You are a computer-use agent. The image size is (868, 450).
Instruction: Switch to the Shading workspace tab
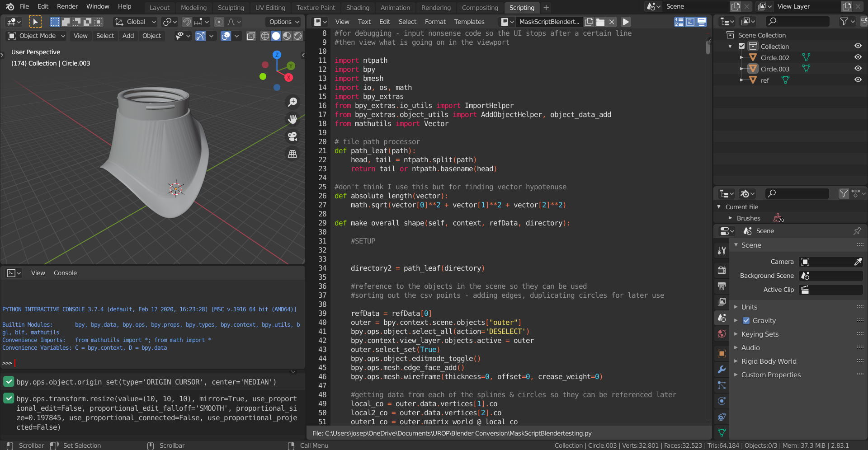coord(358,8)
